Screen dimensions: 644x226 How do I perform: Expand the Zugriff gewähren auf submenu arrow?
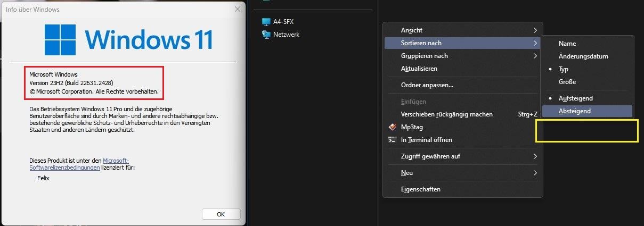[x=535, y=156]
